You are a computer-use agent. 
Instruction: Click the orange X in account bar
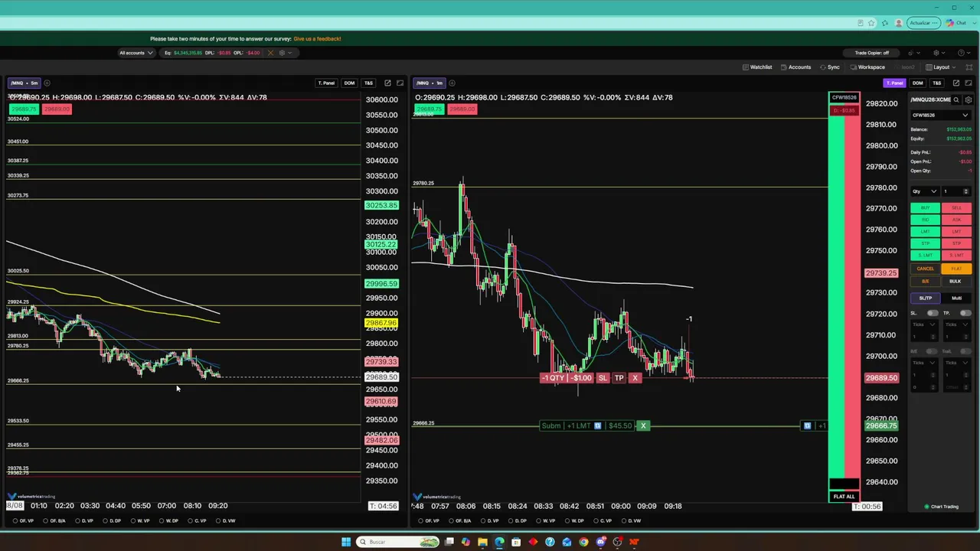click(x=270, y=53)
